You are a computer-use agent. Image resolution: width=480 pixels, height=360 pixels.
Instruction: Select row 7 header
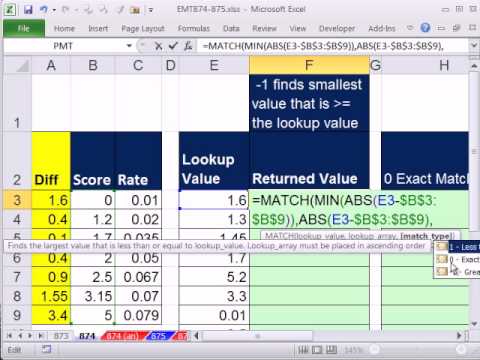click(x=17, y=277)
